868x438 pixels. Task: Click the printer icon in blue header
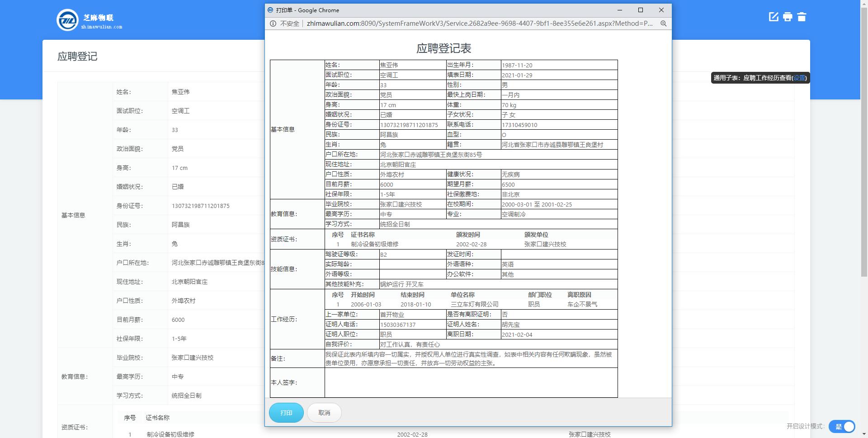pos(788,17)
